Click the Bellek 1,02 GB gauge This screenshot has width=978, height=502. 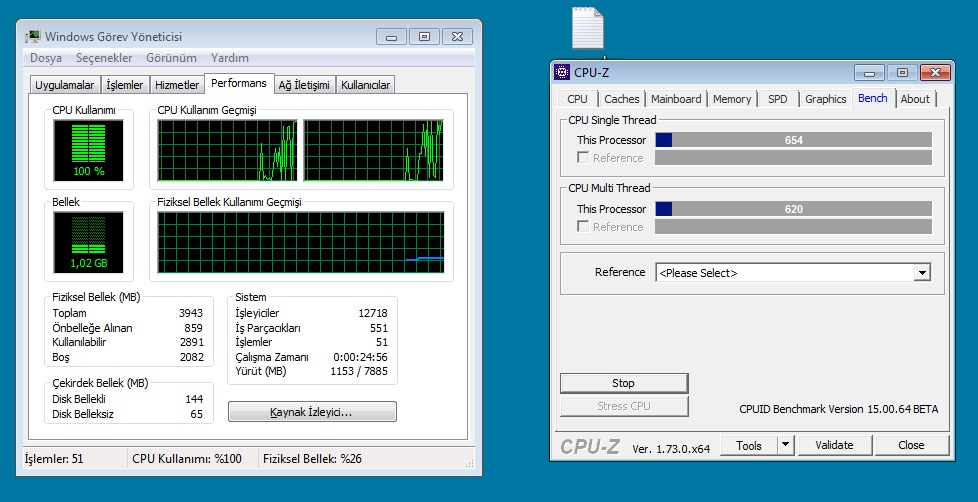click(x=89, y=242)
